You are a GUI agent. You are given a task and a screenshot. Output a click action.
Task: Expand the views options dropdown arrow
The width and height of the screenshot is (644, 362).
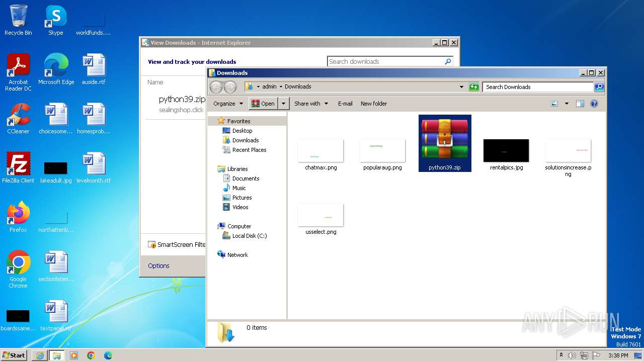point(567,104)
